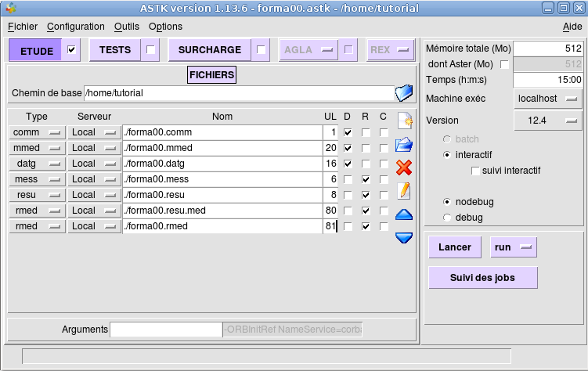This screenshot has height=371, width=588.
Task: Click the red X delete icon
Action: point(404,167)
